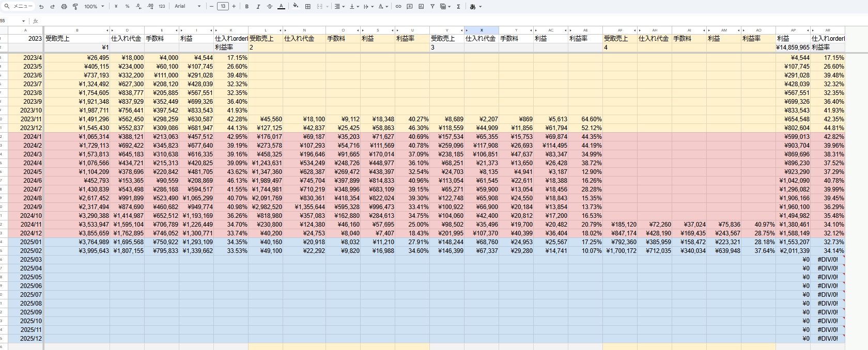868x350 pixels.
Task: Open the Arial font dropdown
Action: pyautogui.click(x=188, y=6)
